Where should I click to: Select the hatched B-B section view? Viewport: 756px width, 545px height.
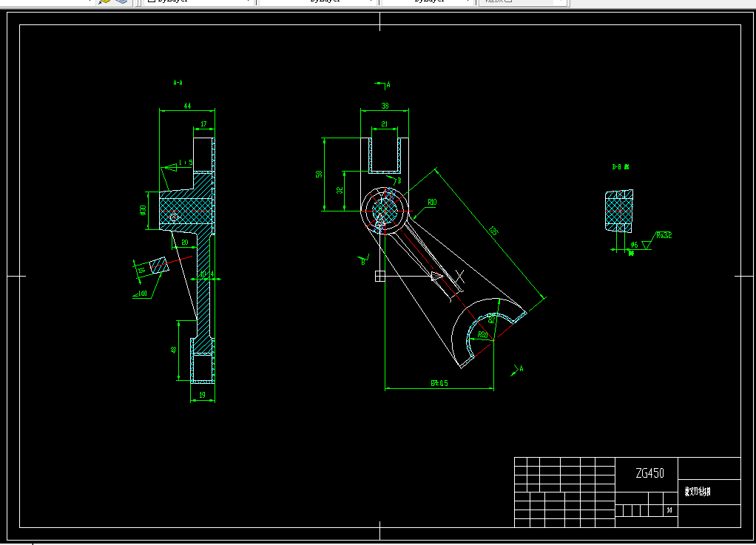click(619, 211)
